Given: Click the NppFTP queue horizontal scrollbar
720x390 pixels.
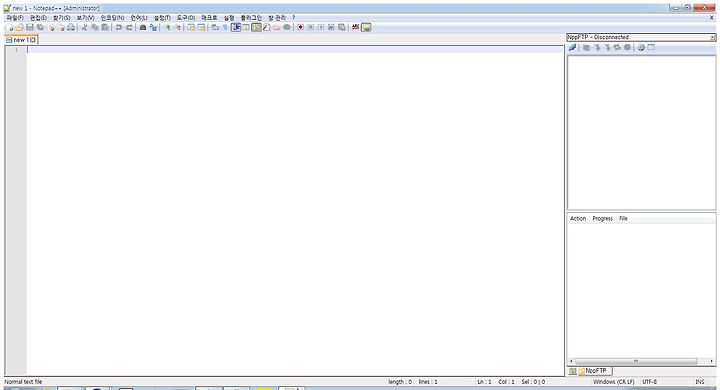Looking at the screenshot, I should click(641, 361).
